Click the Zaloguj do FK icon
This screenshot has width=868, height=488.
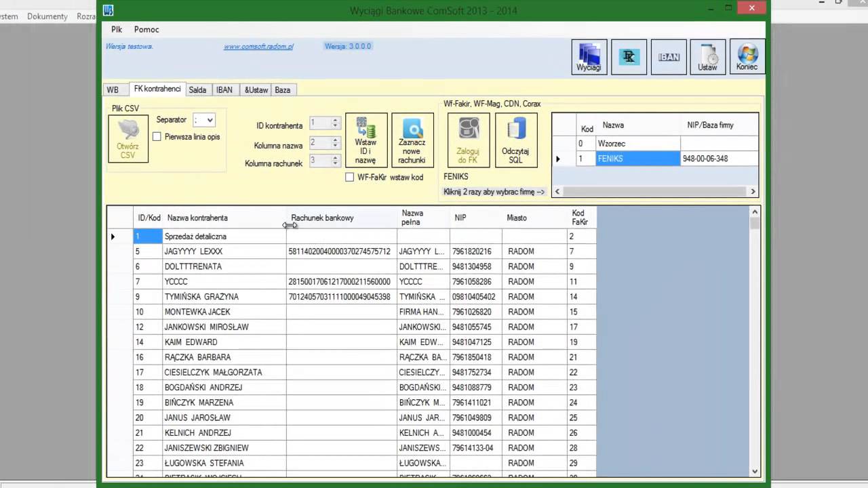click(469, 140)
